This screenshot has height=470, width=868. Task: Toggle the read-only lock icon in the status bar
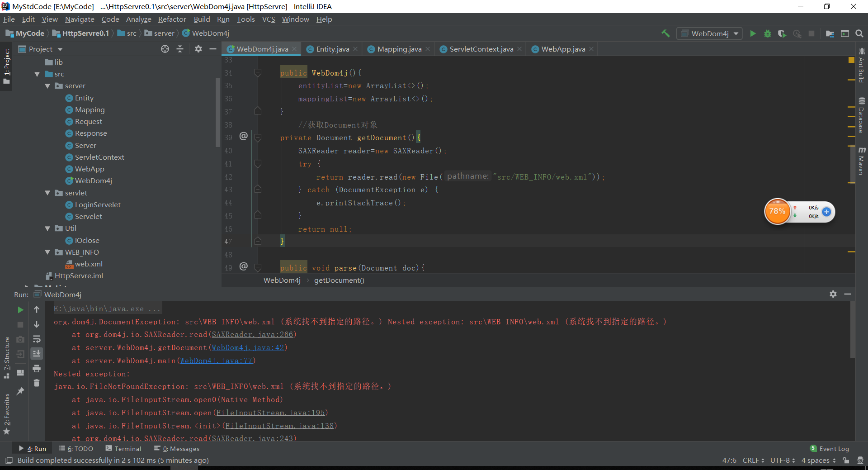click(x=846, y=461)
